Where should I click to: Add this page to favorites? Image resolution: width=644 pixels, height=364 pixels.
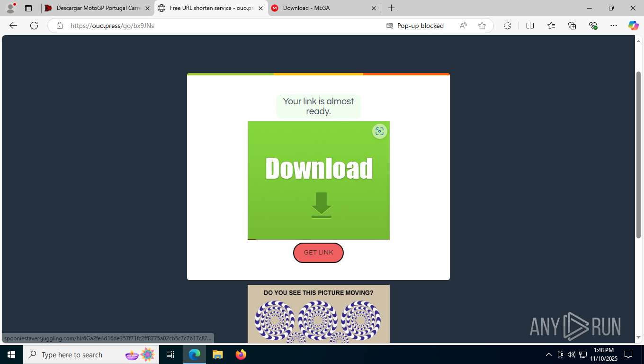coord(482,26)
